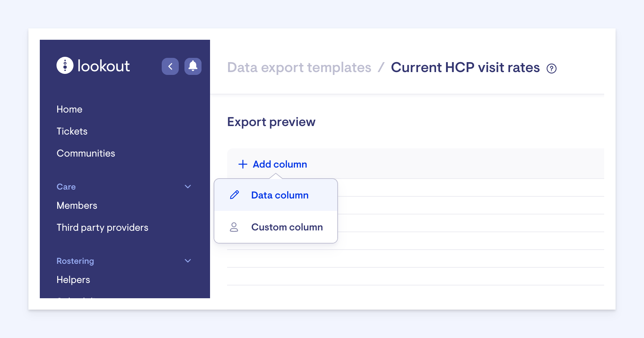Open notifications bell

(193, 66)
